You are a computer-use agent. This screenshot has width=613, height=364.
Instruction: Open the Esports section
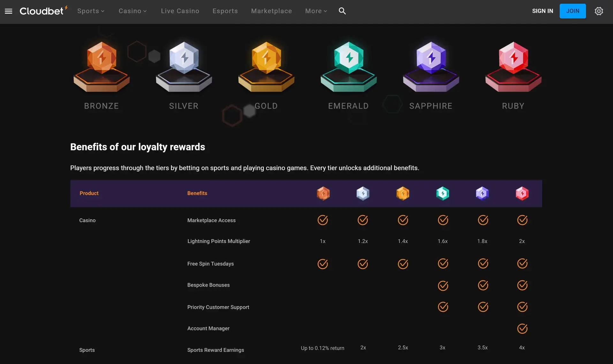pos(225,11)
